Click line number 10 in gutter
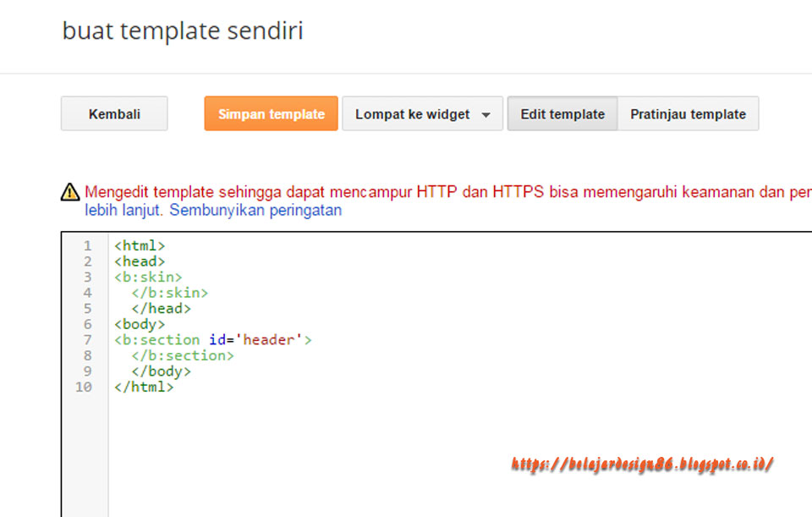 click(x=84, y=387)
